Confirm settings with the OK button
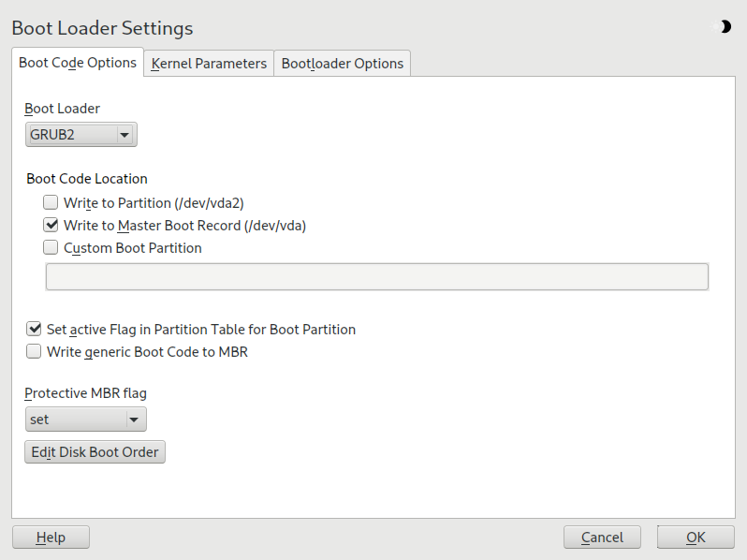Image resolution: width=747 pixels, height=560 pixels. click(696, 538)
